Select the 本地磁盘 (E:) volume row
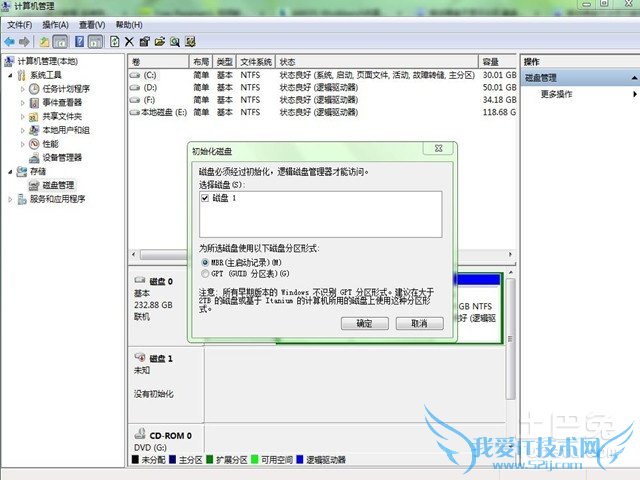Image resolution: width=640 pixels, height=480 pixels. point(322,112)
